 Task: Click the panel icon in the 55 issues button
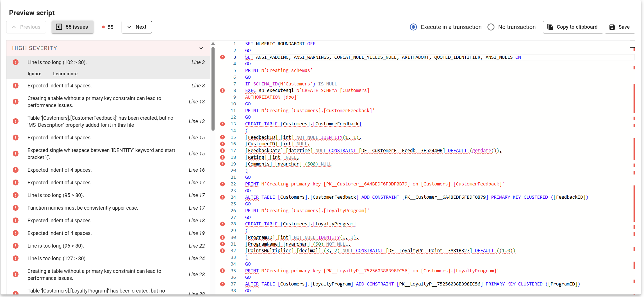pyautogui.click(x=59, y=27)
